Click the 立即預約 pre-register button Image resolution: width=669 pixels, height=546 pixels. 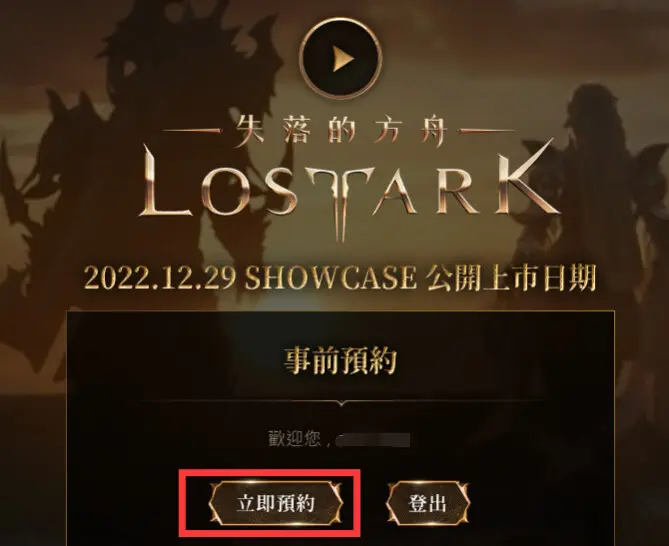point(276,503)
